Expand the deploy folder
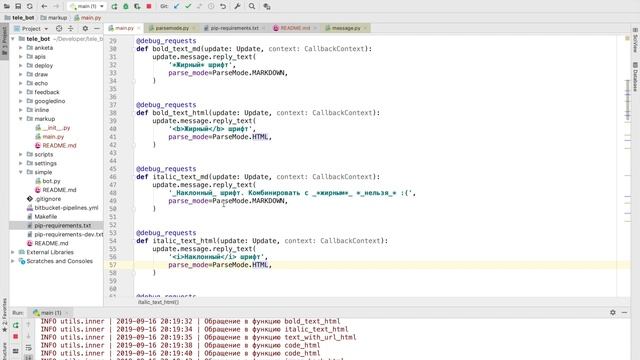The height and width of the screenshot is (360, 640). pyautogui.click(x=21, y=65)
